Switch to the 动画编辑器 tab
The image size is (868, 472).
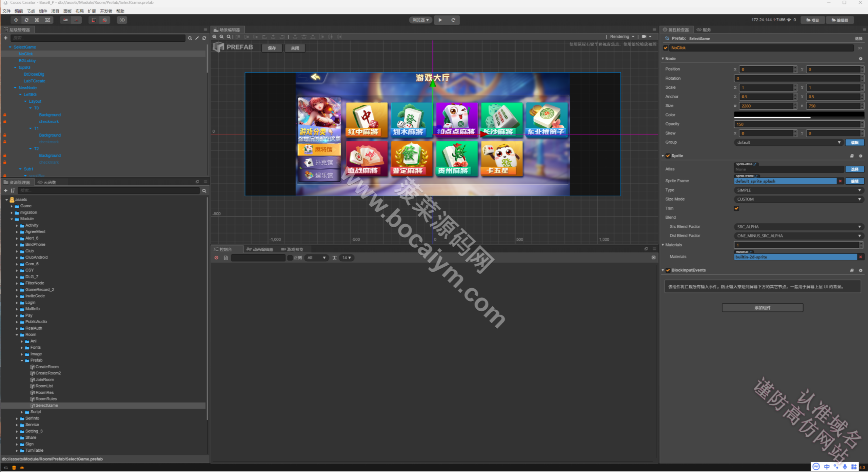coord(260,249)
